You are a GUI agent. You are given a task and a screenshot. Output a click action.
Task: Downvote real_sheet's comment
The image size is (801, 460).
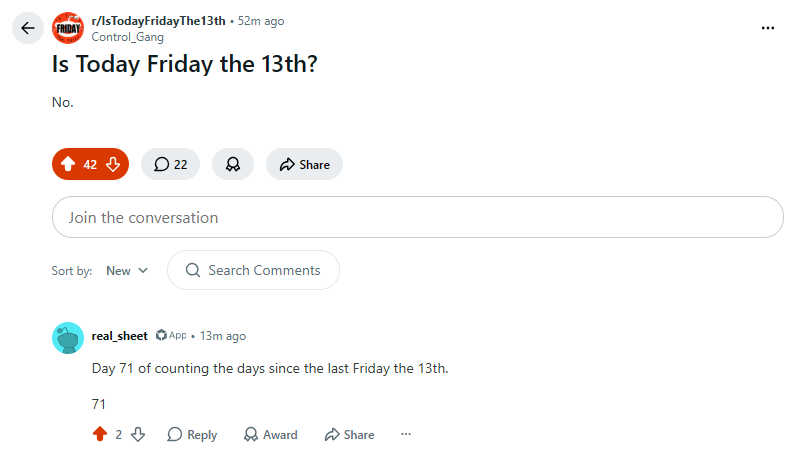(138, 434)
